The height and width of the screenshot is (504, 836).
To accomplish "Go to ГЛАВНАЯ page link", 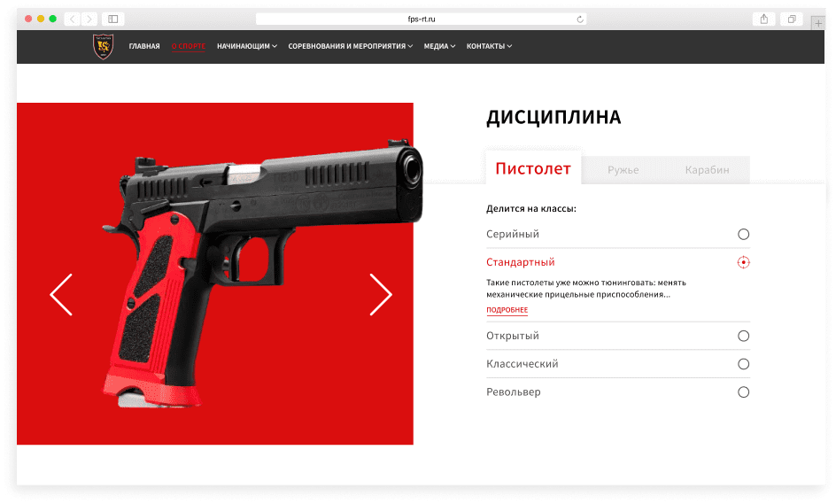I will coord(144,46).
